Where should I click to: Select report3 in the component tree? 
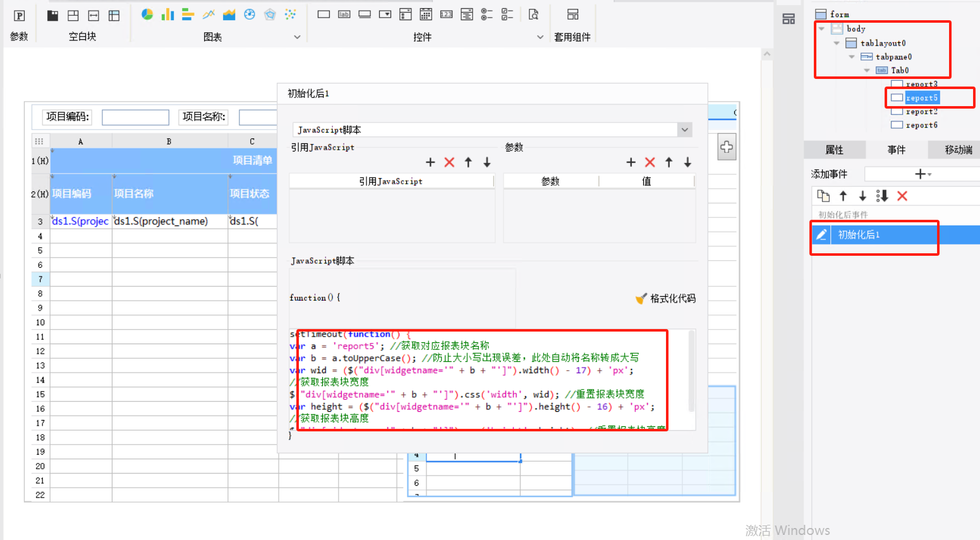coord(921,84)
